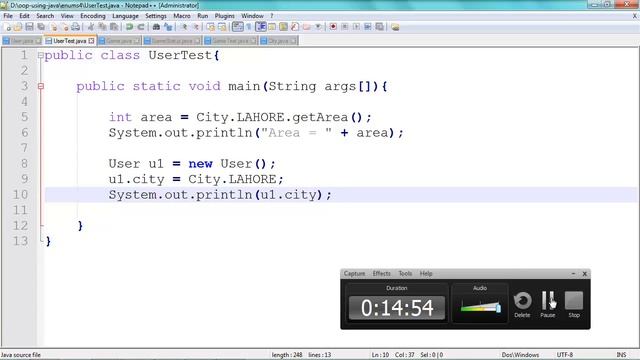Click the Open file toolbar icon
The image size is (640, 360).
coord(18,27)
